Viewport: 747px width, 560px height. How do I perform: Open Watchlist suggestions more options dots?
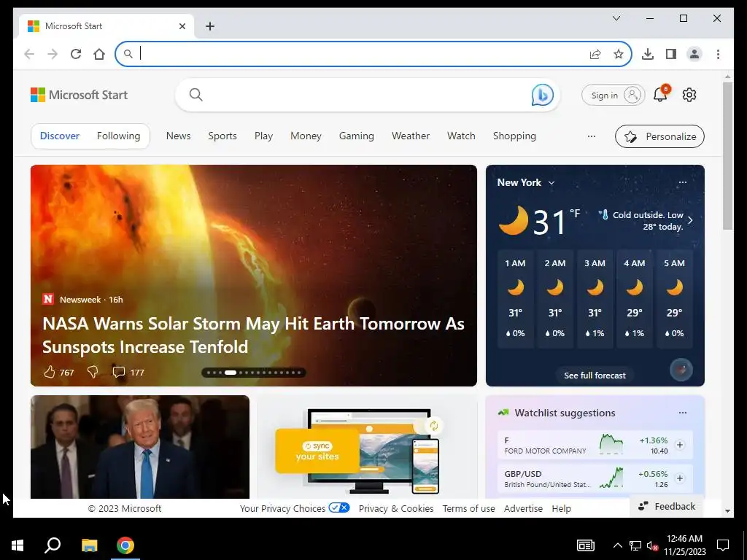tap(683, 413)
